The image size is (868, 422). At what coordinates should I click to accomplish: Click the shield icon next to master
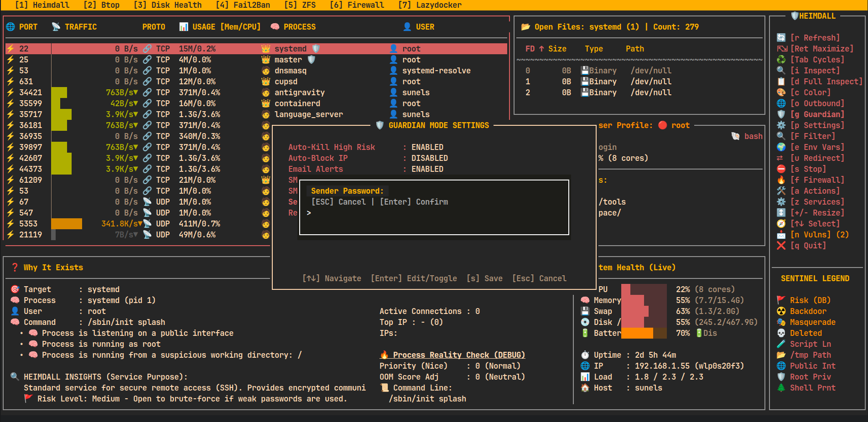point(311,60)
